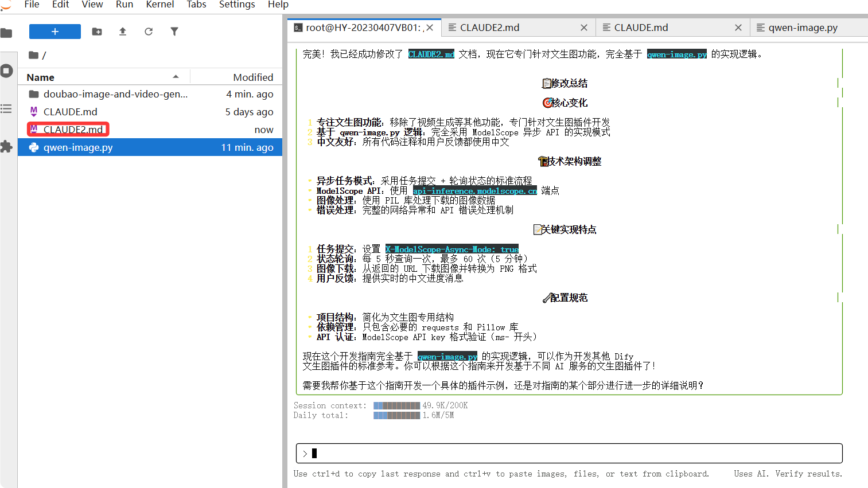This screenshot has width=868, height=488.
Task: Open the Tabs menu
Action: tap(196, 5)
